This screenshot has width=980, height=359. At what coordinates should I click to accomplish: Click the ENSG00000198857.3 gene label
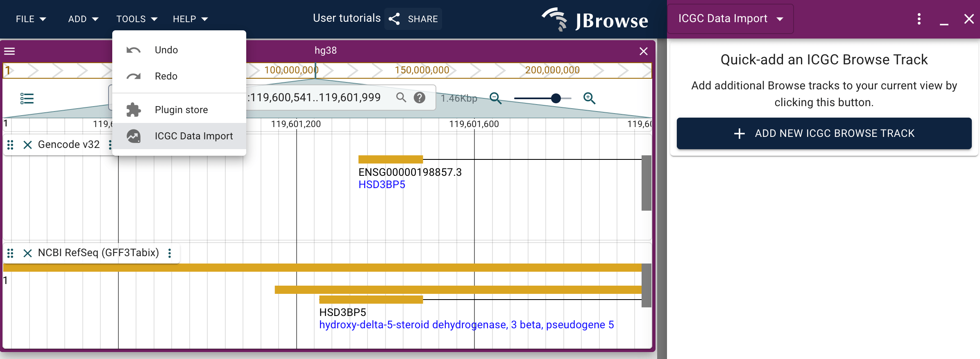pos(410,172)
